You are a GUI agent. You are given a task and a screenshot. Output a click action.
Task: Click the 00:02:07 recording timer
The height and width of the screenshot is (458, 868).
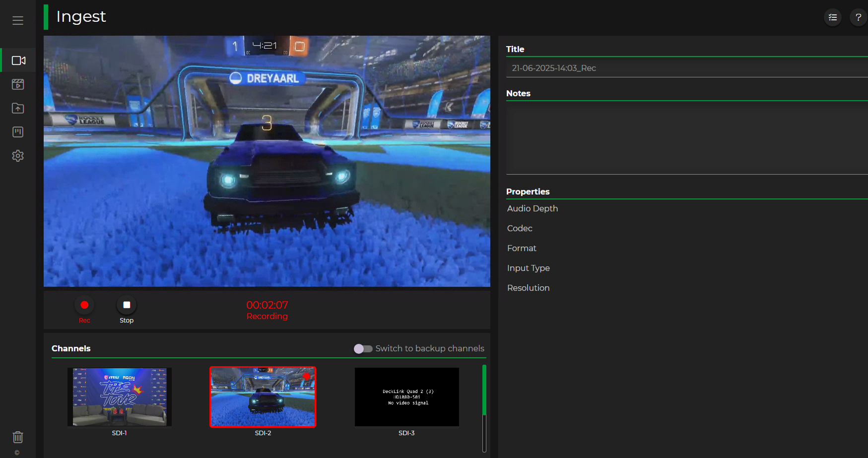coord(267,305)
